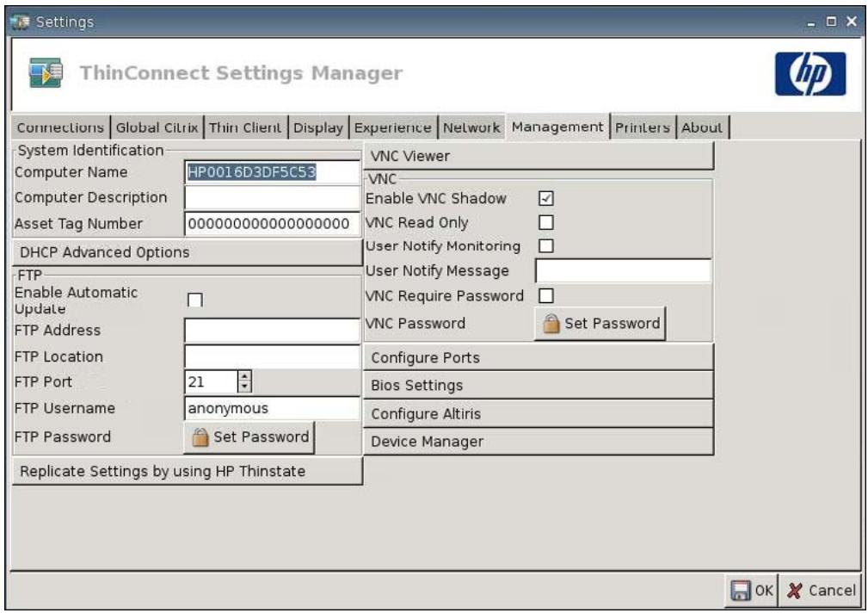Focus the User Notify Message field

click(x=624, y=271)
